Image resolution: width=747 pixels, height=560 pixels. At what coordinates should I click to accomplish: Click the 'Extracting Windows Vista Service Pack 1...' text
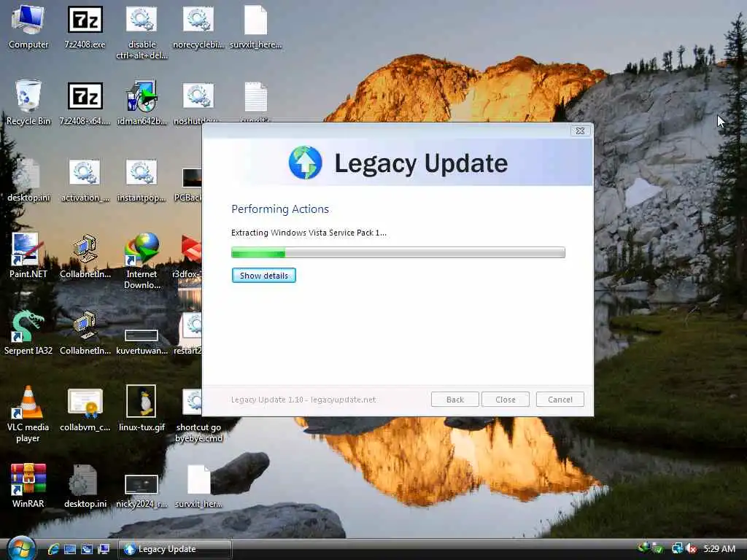pos(309,233)
